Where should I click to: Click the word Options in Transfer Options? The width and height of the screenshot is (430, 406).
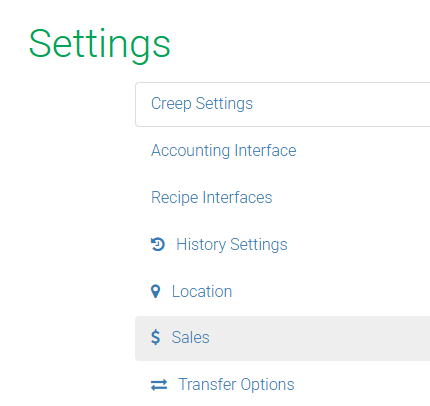pyautogui.click(x=267, y=385)
